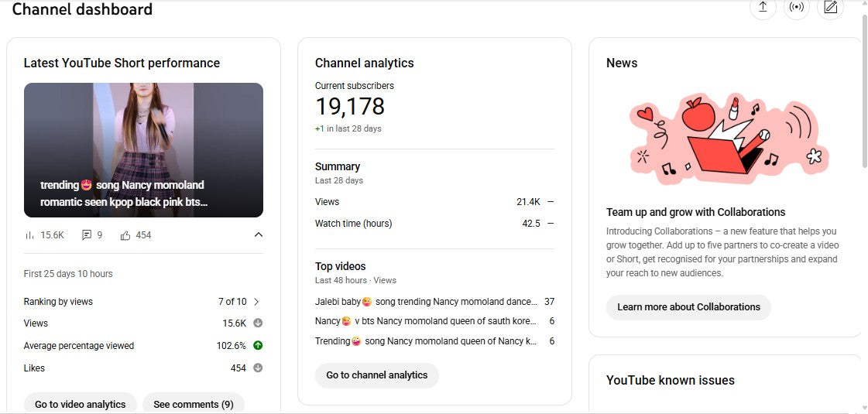The image size is (868, 414).
Task: Click the Go to video analytics button
Action: pyautogui.click(x=81, y=404)
